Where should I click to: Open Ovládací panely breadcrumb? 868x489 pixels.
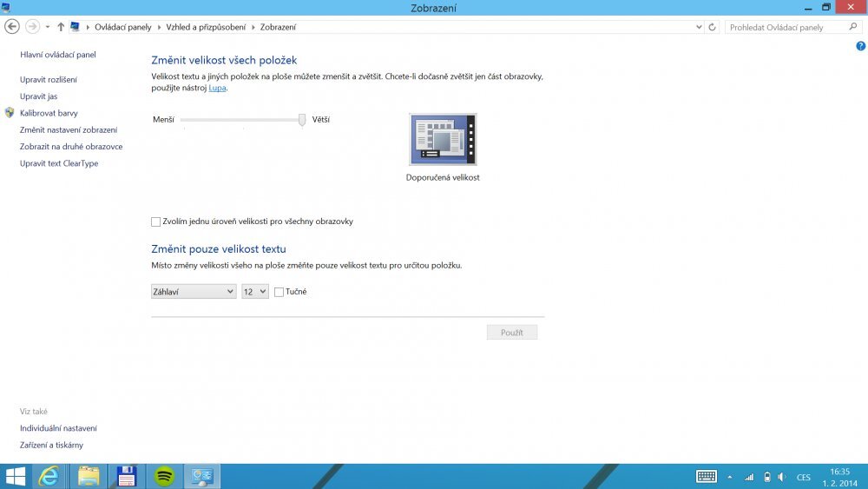(123, 27)
